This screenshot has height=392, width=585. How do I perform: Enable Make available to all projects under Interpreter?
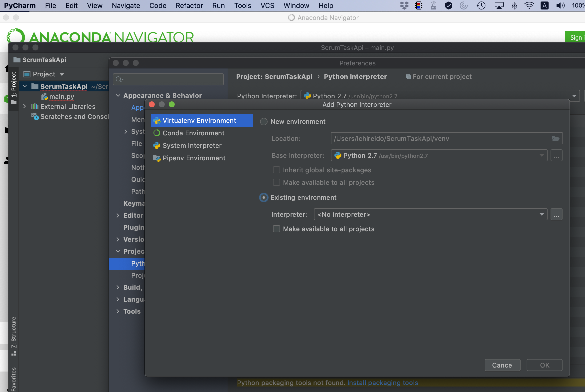tap(276, 229)
